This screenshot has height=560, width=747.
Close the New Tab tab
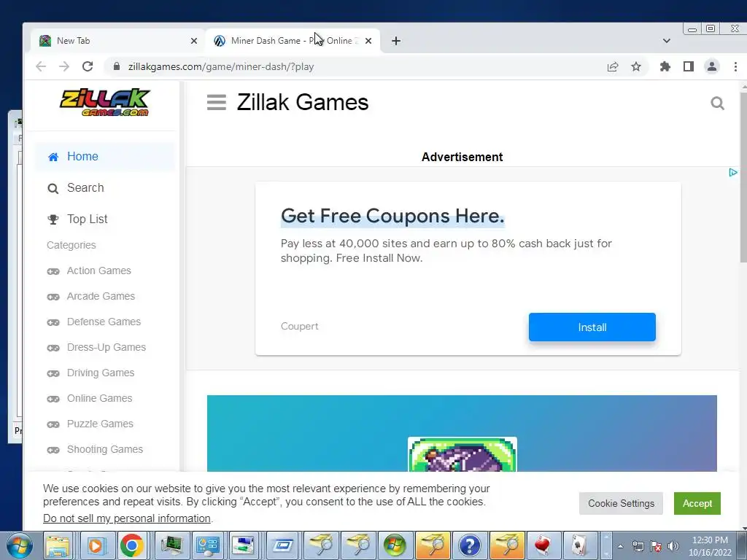194,41
